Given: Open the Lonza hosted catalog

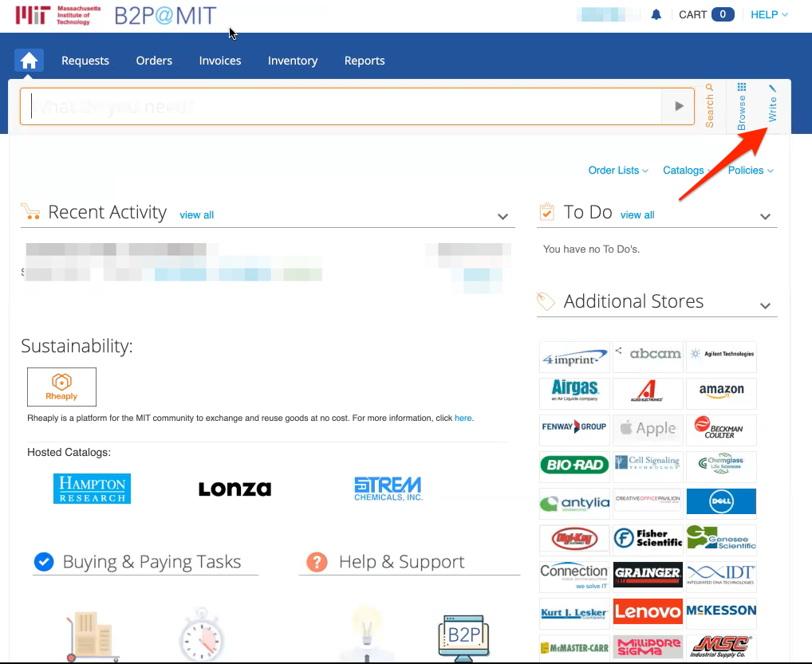Looking at the screenshot, I should pyautogui.click(x=235, y=489).
